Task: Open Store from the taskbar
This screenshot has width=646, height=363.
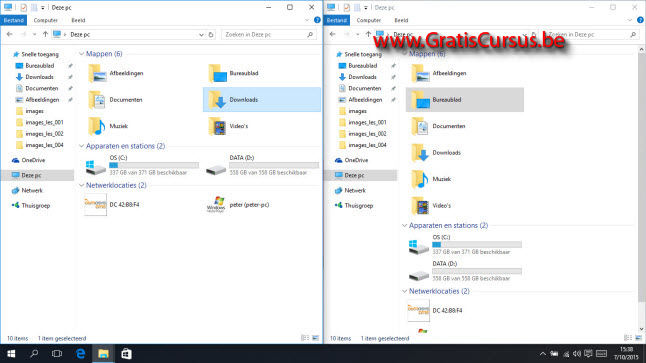Action: coord(126,354)
